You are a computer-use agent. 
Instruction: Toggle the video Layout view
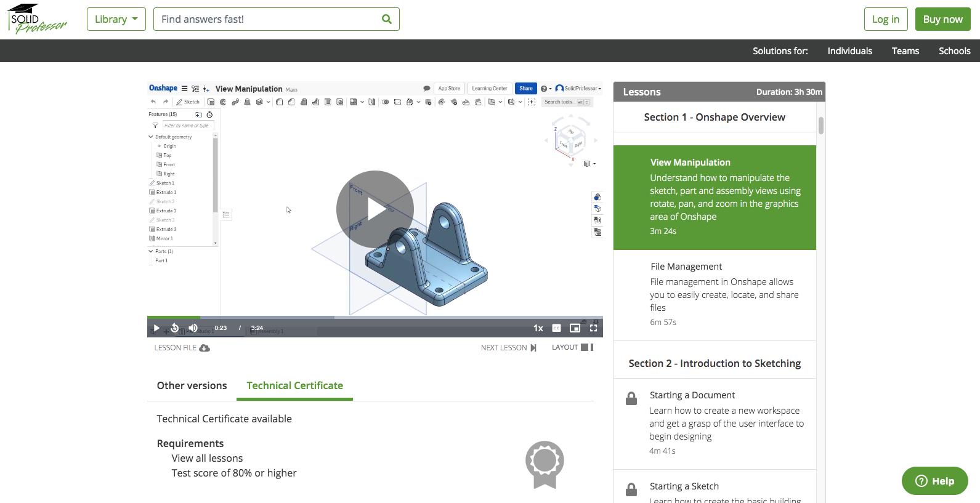pos(572,347)
